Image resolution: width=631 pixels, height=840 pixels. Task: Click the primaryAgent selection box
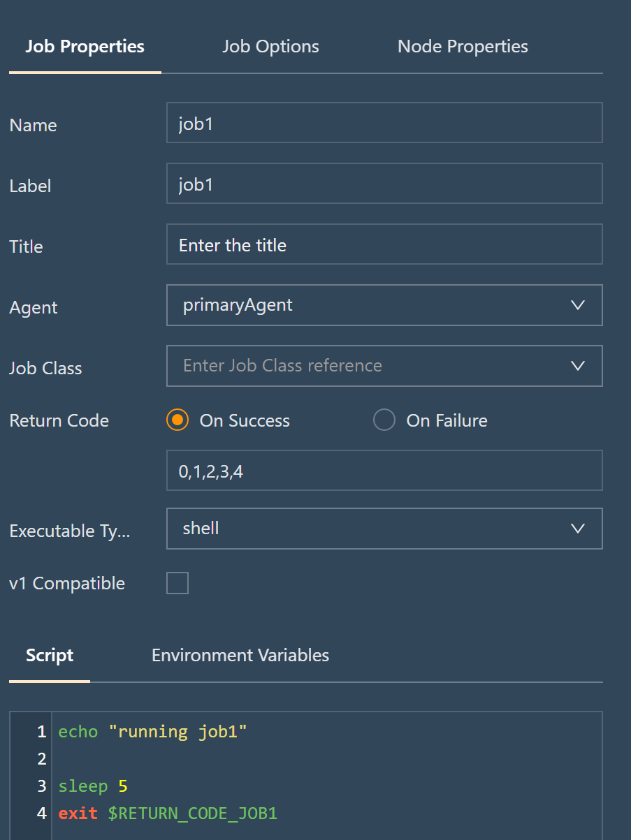[x=384, y=305]
